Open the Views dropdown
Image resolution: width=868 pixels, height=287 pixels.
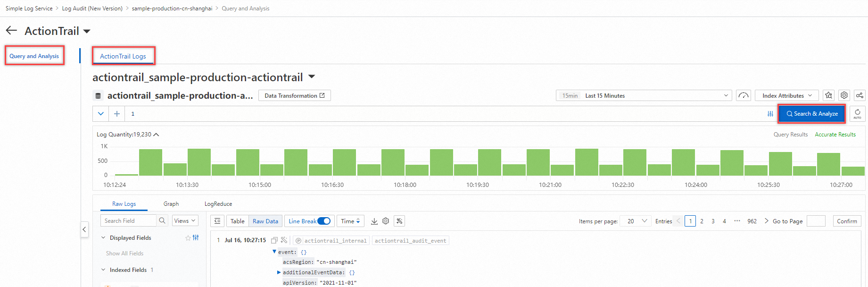[185, 220]
